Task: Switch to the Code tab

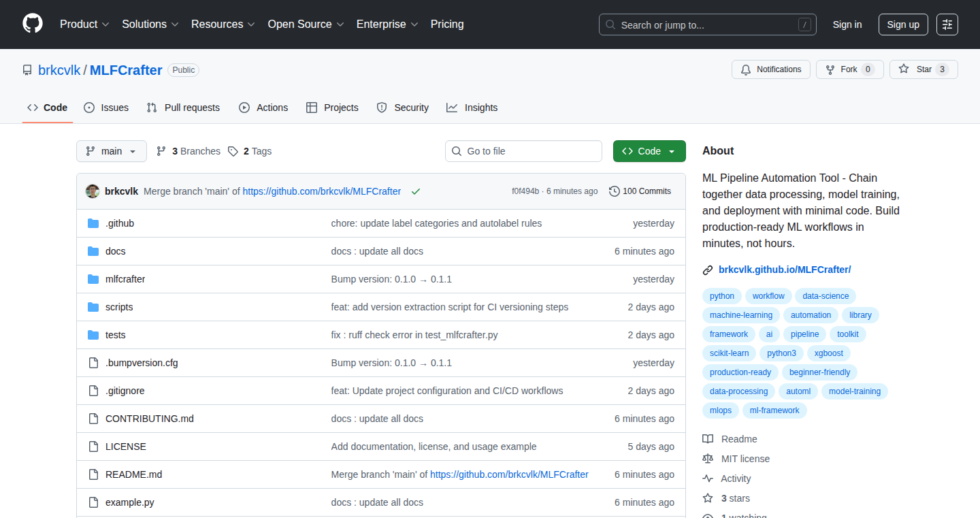Action: (x=48, y=108)
